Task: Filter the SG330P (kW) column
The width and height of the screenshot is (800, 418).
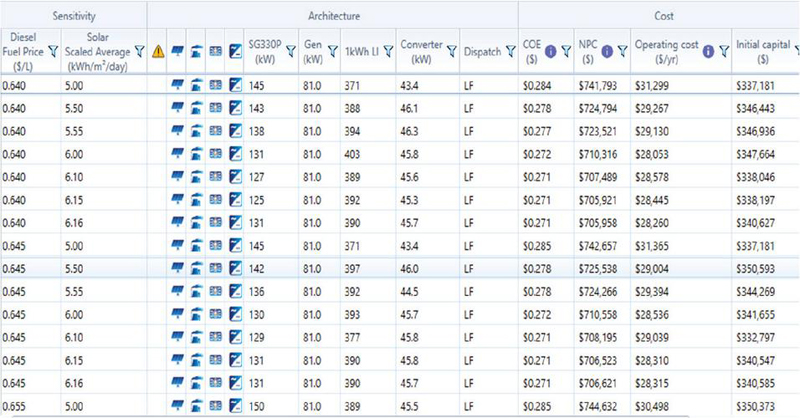Action: click(x=291, y=51)
